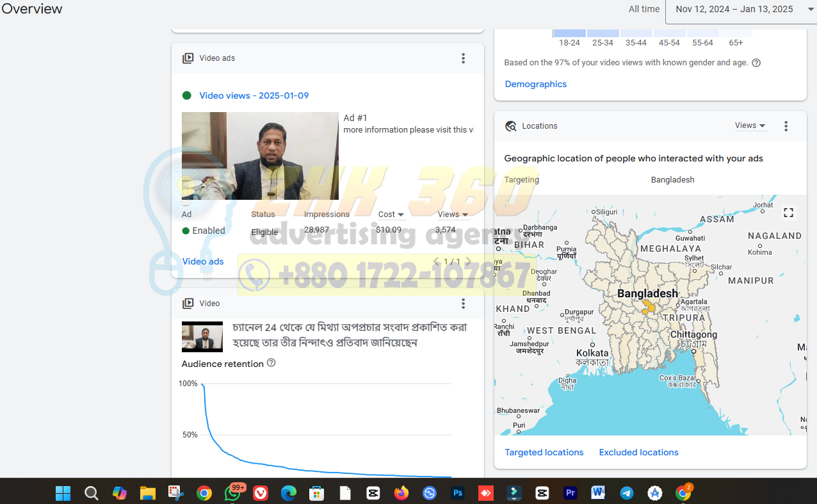Image resolution: width=817 pixels, height=504 pixels.
Task: Click Chittagong on the map
Action: (x=693, y=335)
